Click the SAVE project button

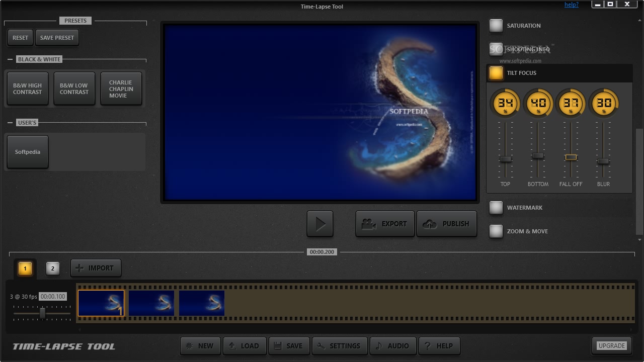(289, 346)
